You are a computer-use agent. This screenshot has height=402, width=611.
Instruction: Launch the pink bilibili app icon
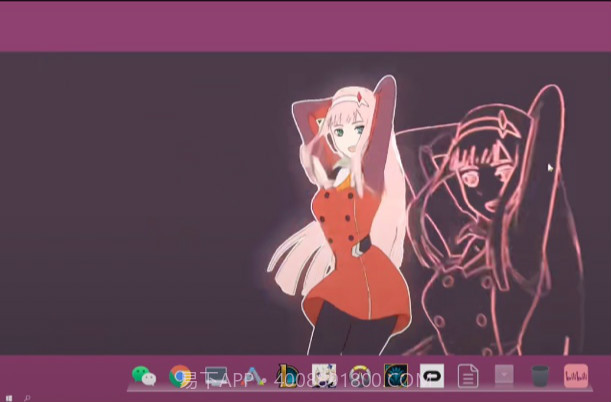[576, 377]
